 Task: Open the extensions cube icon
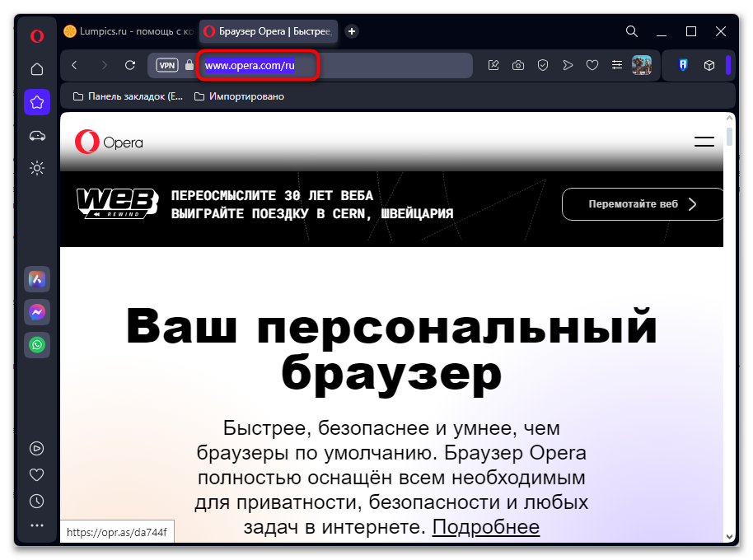pos(709,65)
